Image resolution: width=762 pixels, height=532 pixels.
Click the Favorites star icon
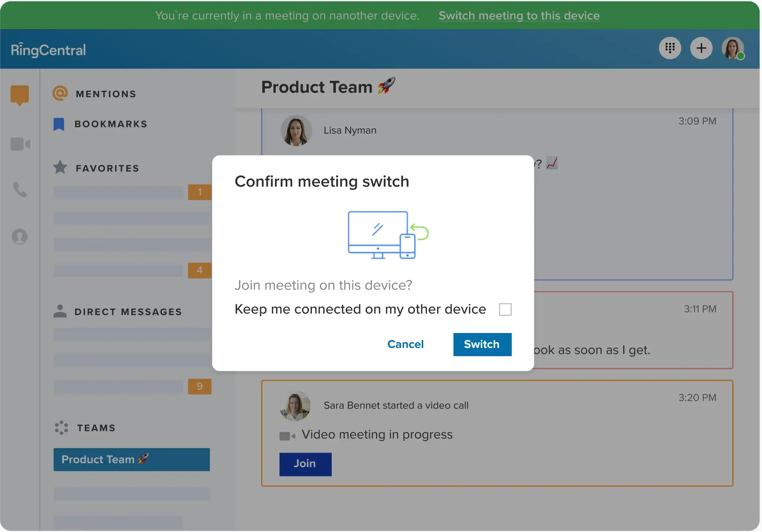point(60,167)
